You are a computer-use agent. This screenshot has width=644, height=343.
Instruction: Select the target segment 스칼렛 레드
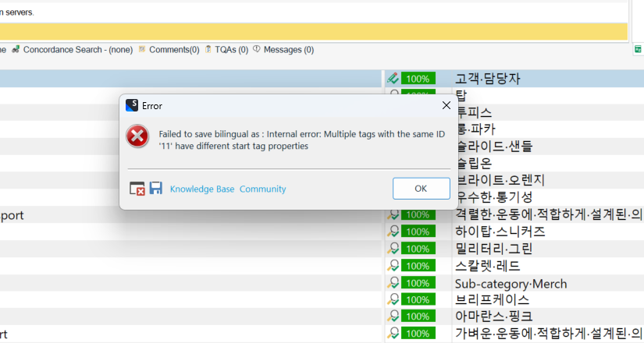pyautogui.click(x=488, y=266)
